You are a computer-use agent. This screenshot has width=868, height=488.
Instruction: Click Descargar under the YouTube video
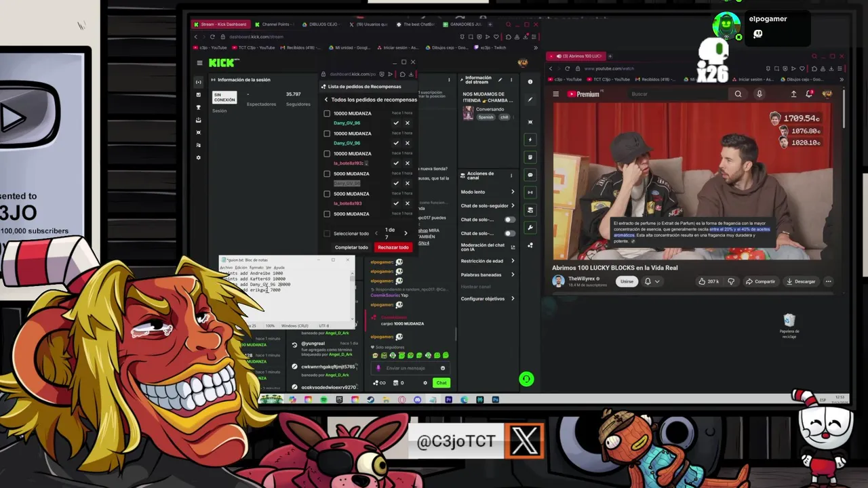800,281
